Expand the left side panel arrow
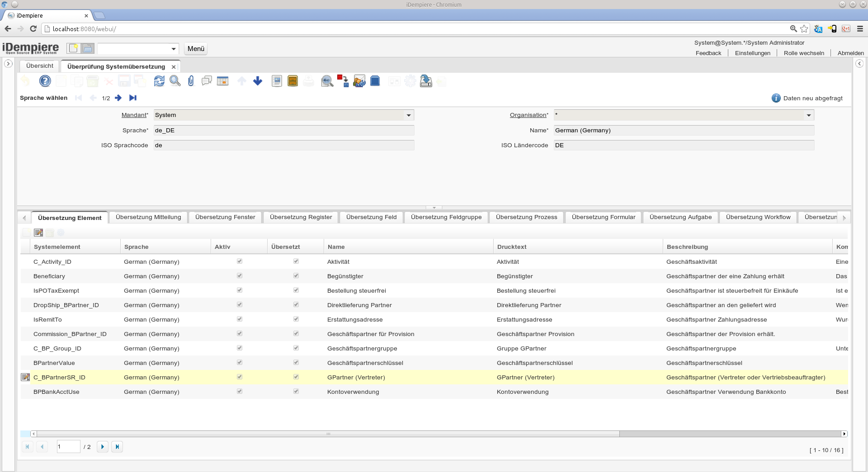 coord(8,64)
